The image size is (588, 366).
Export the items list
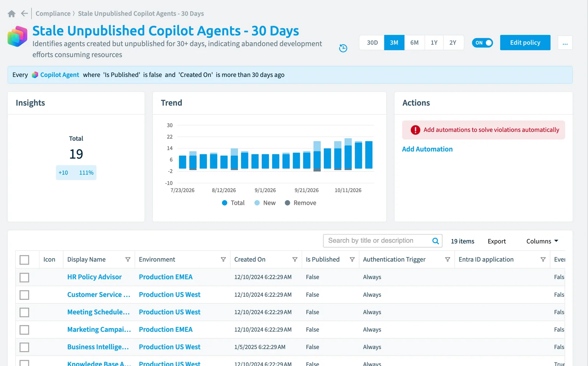point(496,241)
